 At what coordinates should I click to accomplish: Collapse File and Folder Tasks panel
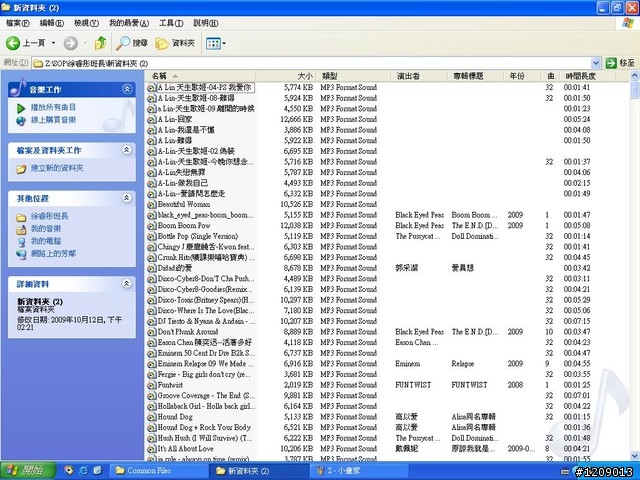coord(127,150)
